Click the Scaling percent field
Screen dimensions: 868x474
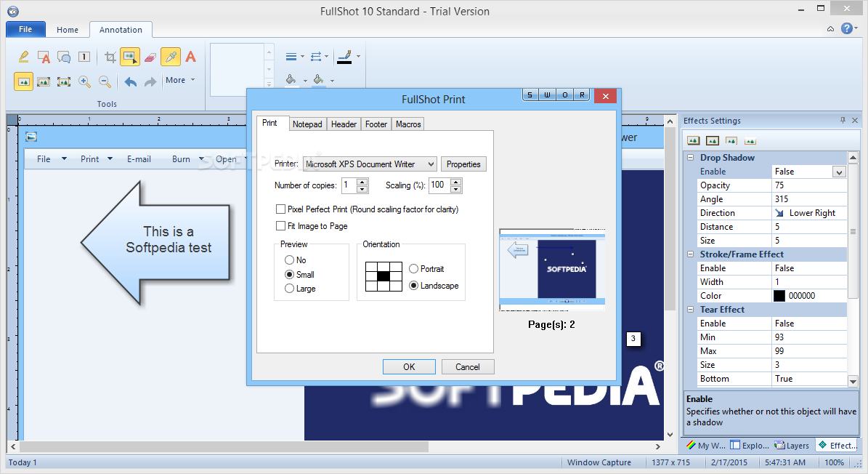[439, 185]
